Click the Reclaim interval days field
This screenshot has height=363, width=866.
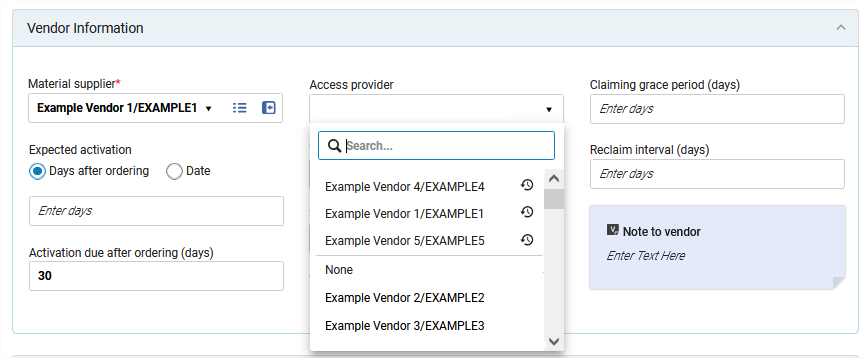coord(717,174)
